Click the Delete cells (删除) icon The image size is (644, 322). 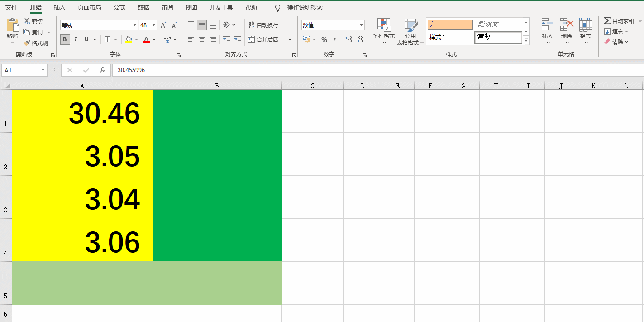click(x=567, y=25)
